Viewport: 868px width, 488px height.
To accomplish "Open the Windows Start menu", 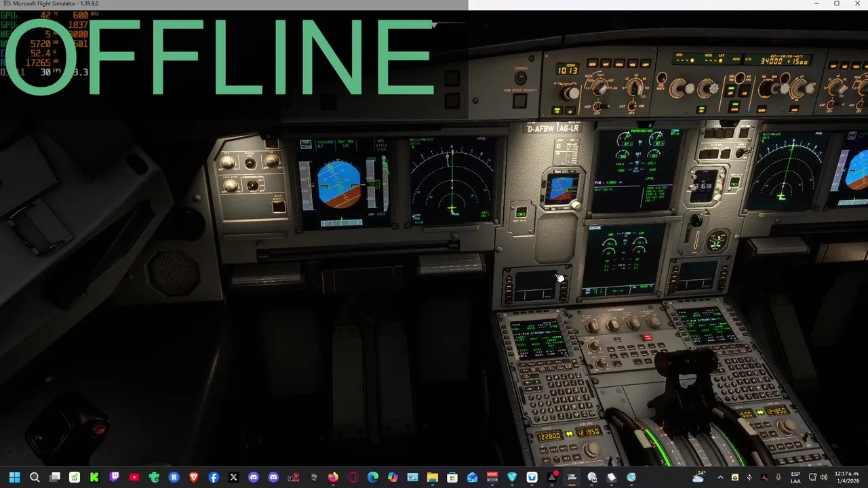I will coord(14,477).
